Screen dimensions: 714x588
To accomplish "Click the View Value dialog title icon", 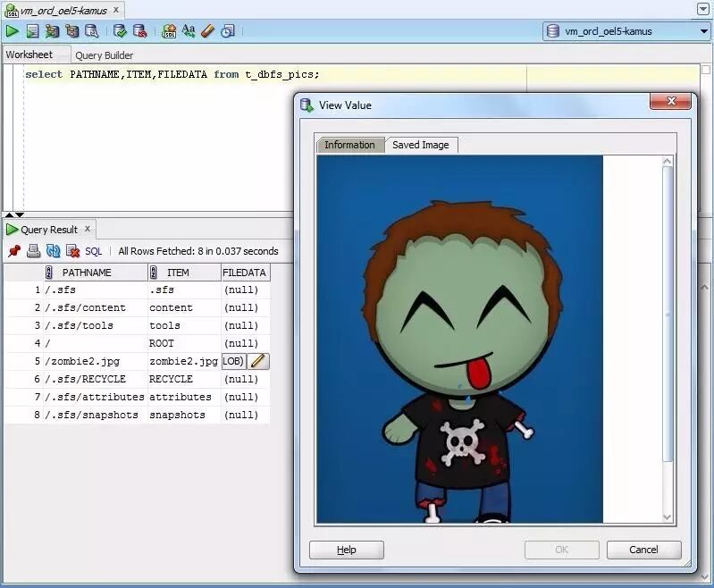I will (307, 105).
